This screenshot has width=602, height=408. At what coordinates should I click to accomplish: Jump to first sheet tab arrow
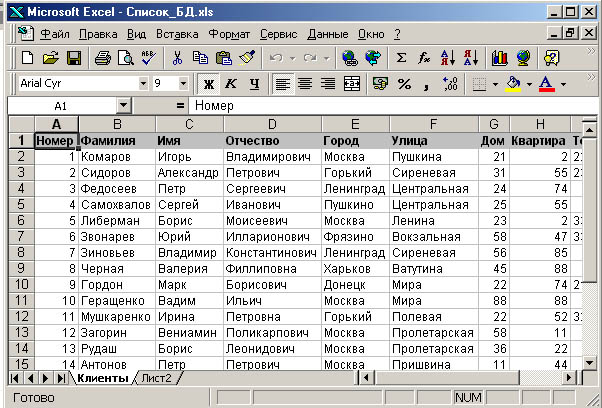(x=15, y=378)
